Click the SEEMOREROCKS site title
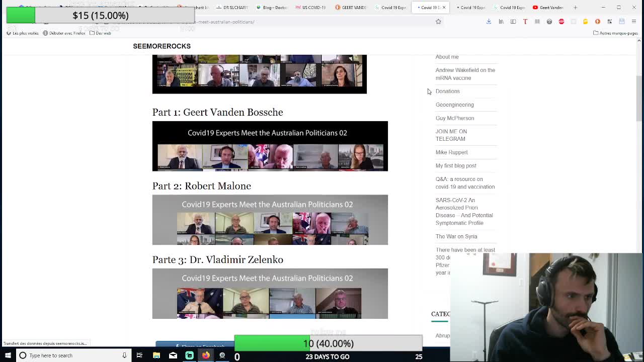Screen dimensions: 644x362 162,46
